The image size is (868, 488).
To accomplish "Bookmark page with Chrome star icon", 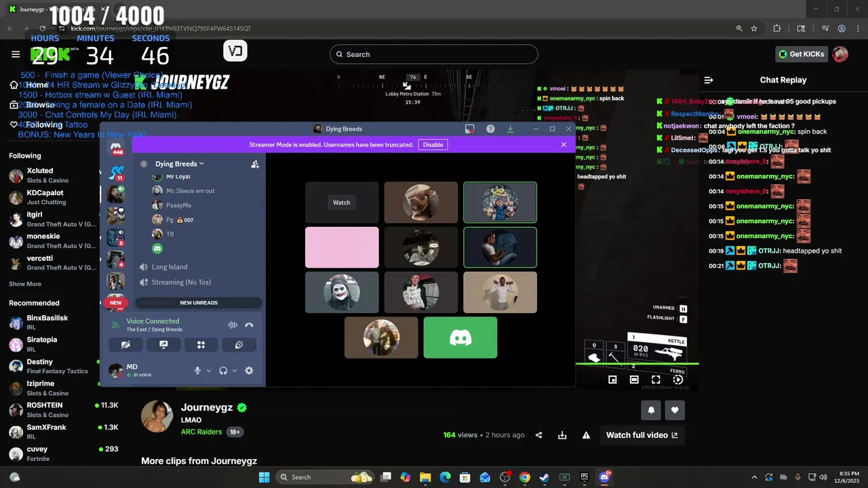I will 754,28.
